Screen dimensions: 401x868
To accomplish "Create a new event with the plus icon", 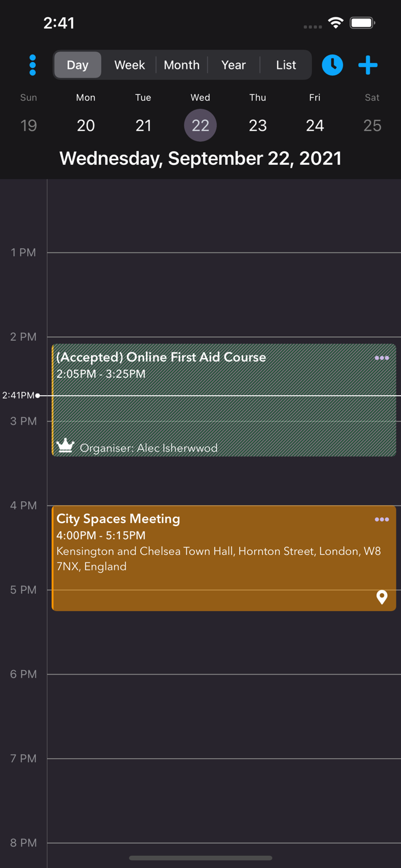I will (x=367, y=65).
